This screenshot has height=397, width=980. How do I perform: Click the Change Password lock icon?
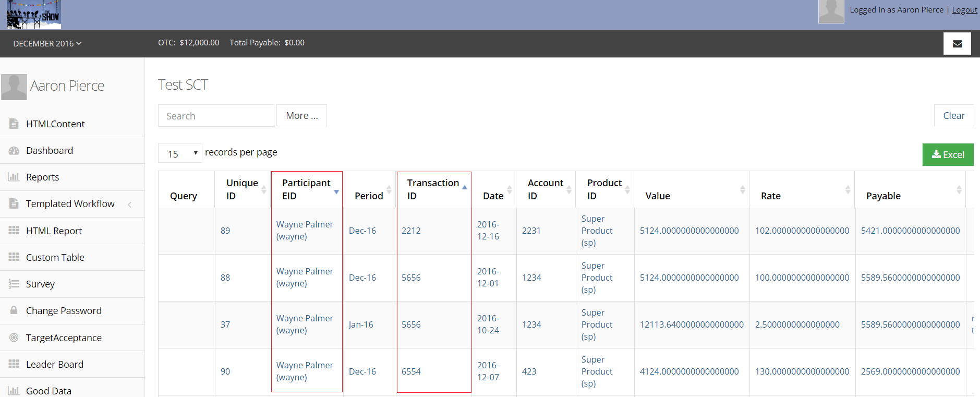tap(14, 310)
